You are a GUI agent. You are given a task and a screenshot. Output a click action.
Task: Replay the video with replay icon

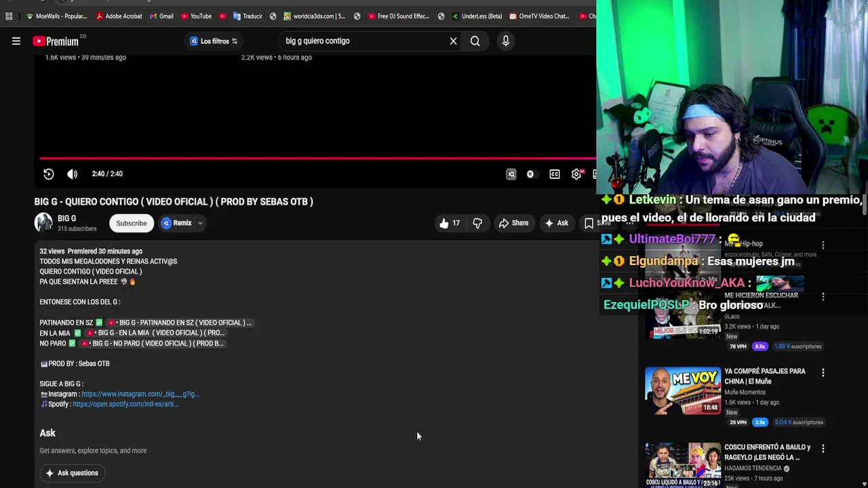click(x=49, y=174)
